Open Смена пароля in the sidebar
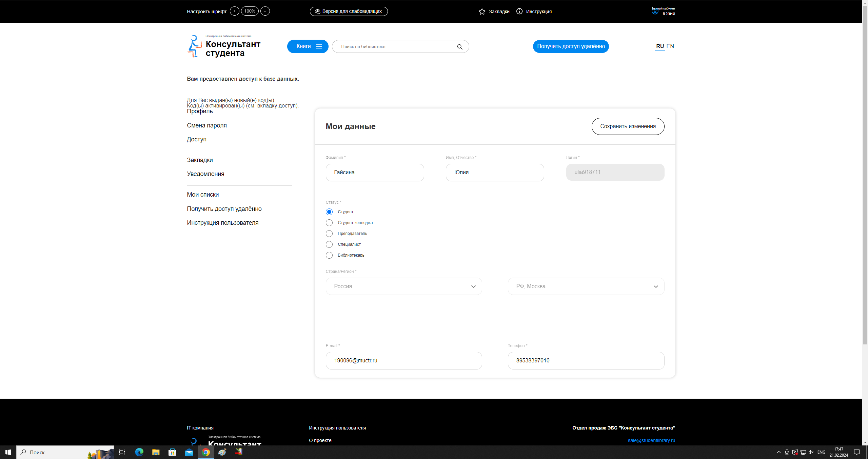Viewport: 868px width, 459px height. (207, 125)
